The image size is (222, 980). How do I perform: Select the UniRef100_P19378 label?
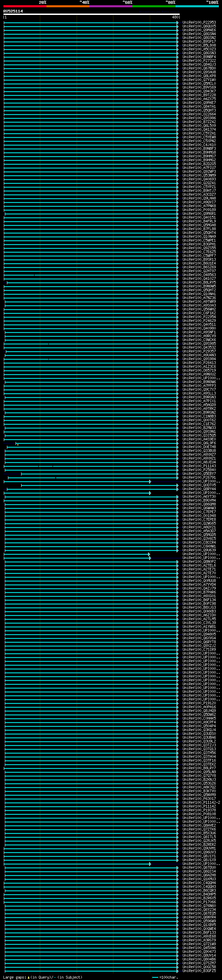[199, 810]
